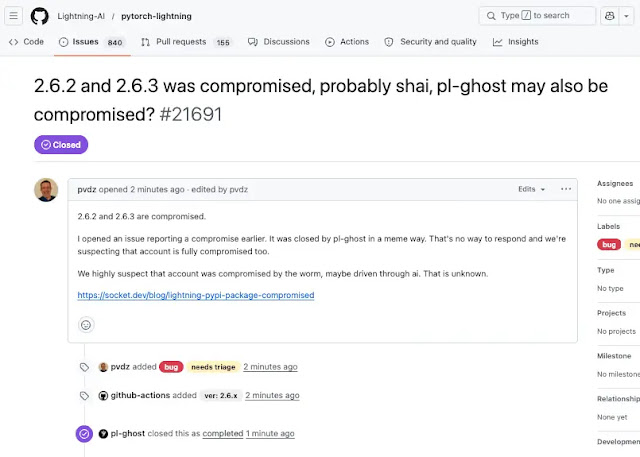
Task: Open the socket.dev blog link
Action: click(196, 295)
